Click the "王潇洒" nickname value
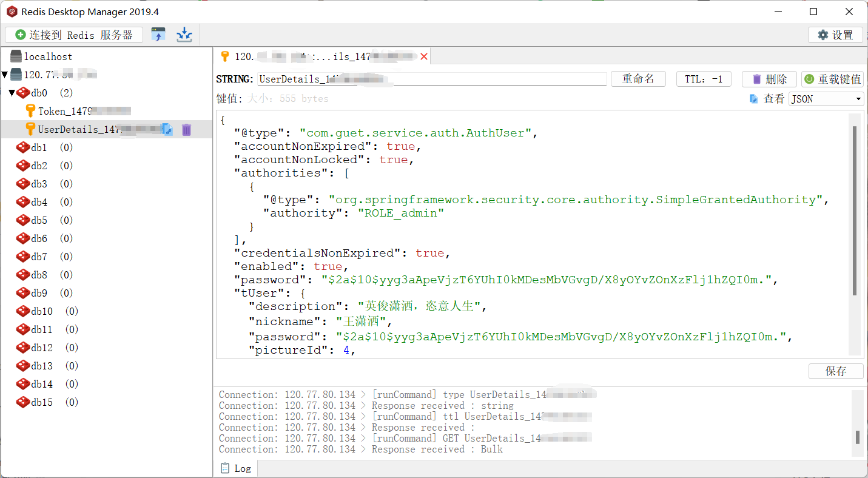 [x=360, y=321]
